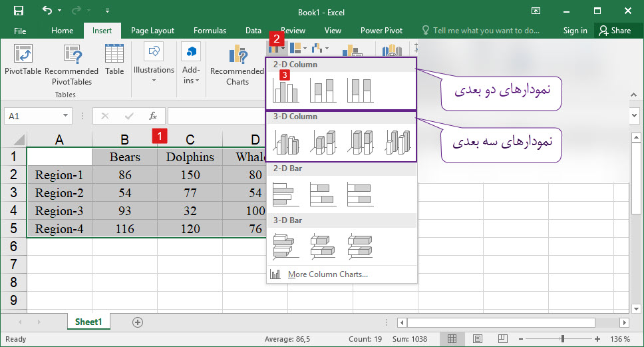This screenshot has height=347, width=644.
Task: Expand the formula bar
Action: coord(634,115)
